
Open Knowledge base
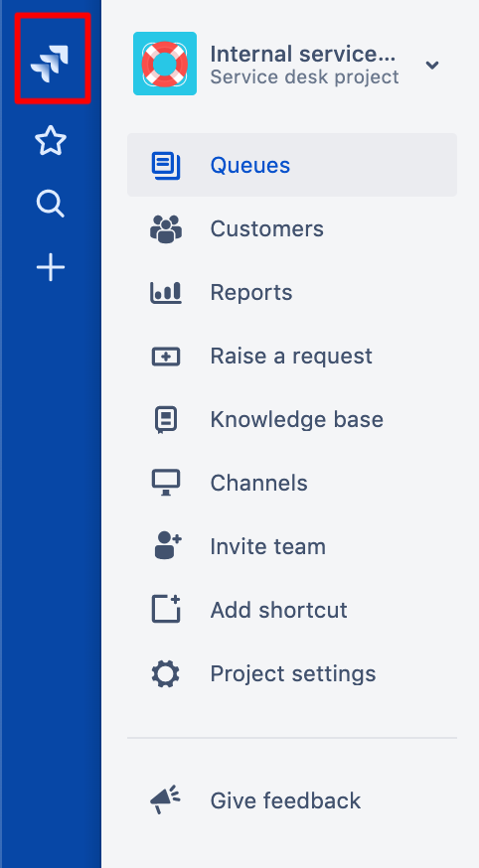[x=297, y=419]
